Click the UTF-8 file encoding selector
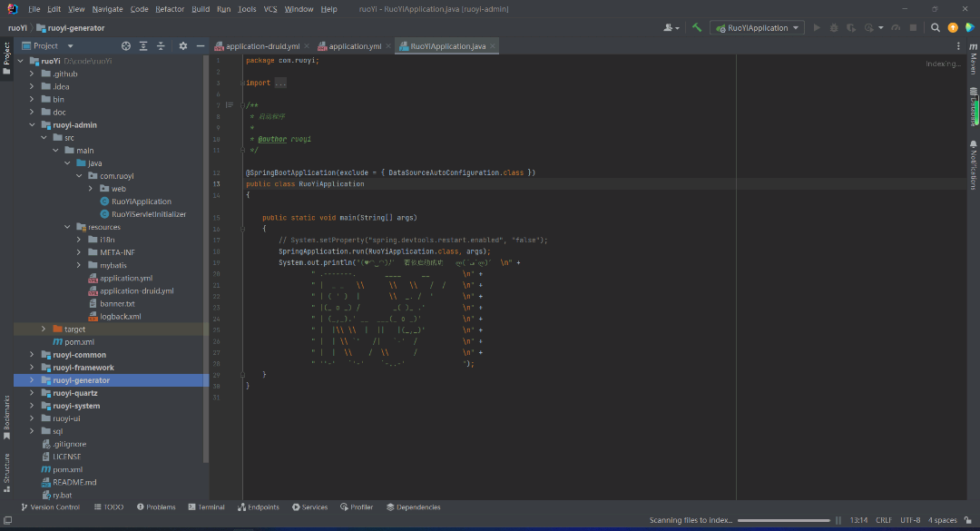This screenshot has width=980, height=531. pos(909,520)
